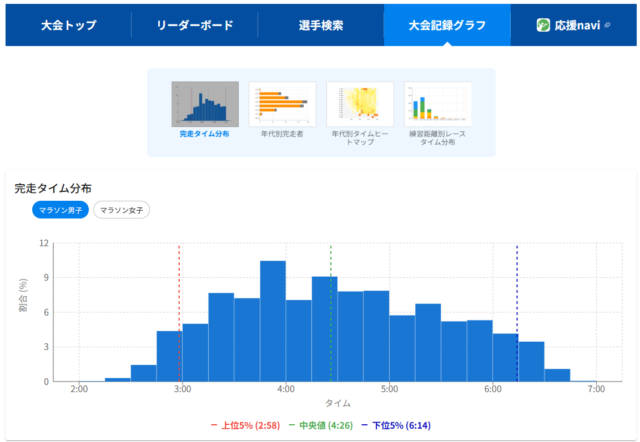This screenshot has height=442, width=640.
Task: Toggle the 中央値 (4:26) legend entry
Action: click(x=322, y=425)
